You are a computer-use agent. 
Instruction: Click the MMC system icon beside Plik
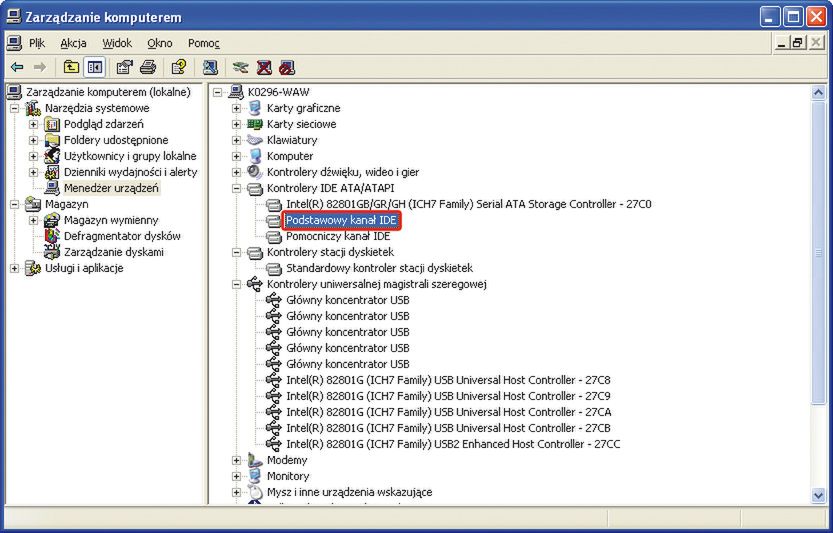click(14, 43)
